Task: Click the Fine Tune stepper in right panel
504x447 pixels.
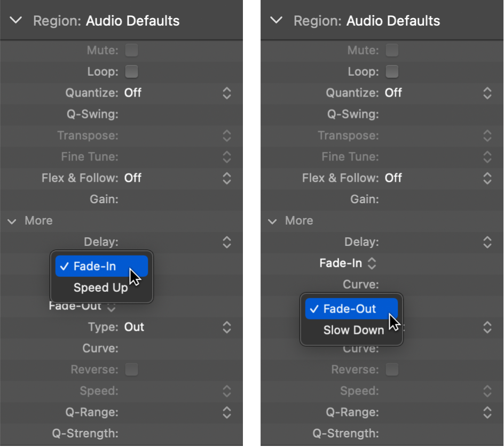Action: (x=487, y=157)
